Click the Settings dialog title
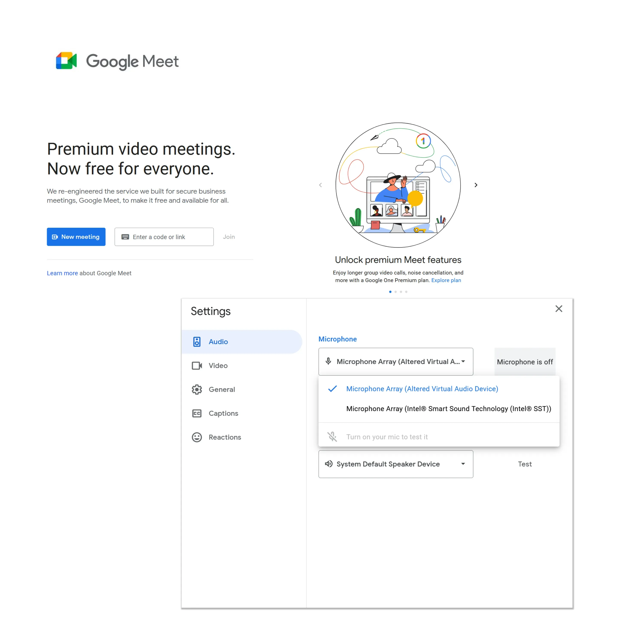Image resolution: width=644 pixels, height=644 pixels. [x=210, y=311]
